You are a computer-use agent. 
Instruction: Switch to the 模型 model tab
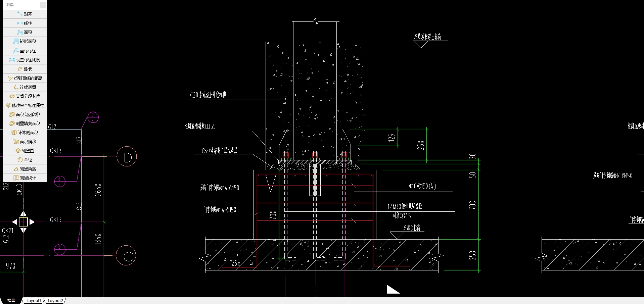tap(11, 301)
